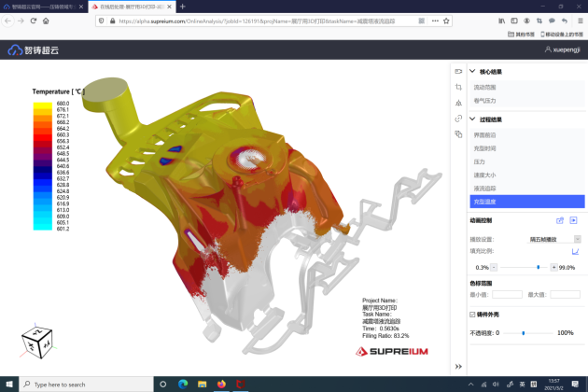Click the triangle warning icon in vertical toolbar

tap(458, 103)
